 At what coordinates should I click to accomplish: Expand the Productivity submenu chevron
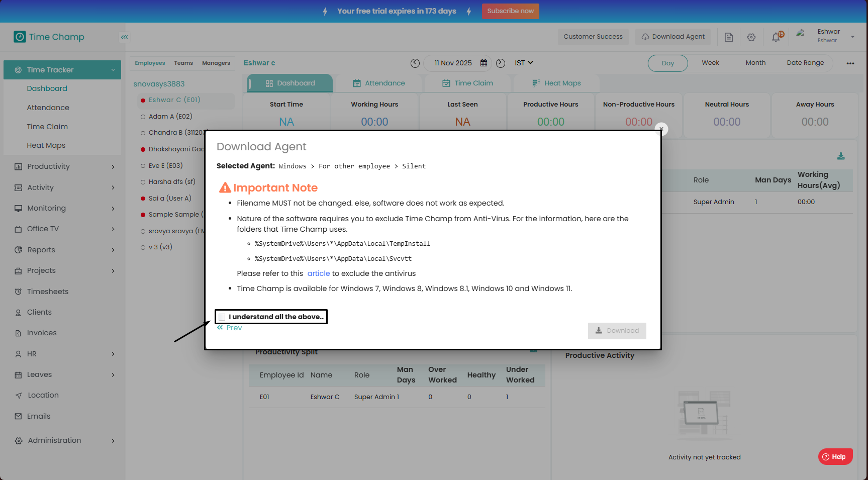pos(113,167)
